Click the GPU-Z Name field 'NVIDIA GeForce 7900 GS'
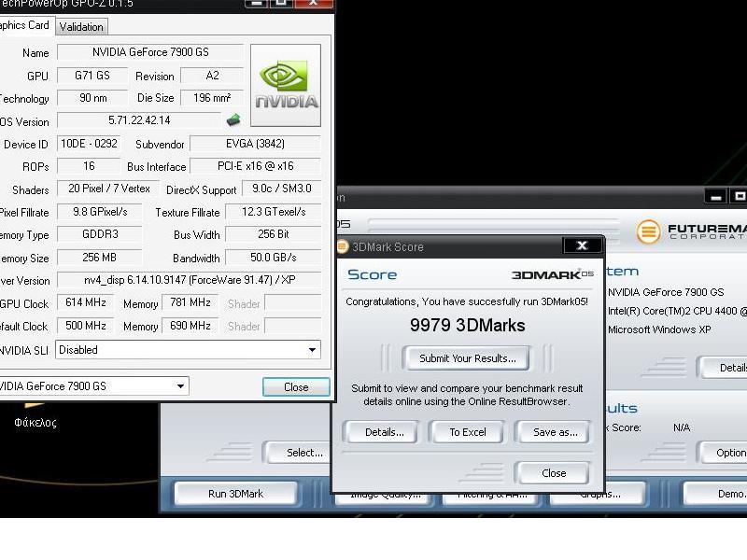The height and width of the screenshot is (560, 747). click(150, 52)
